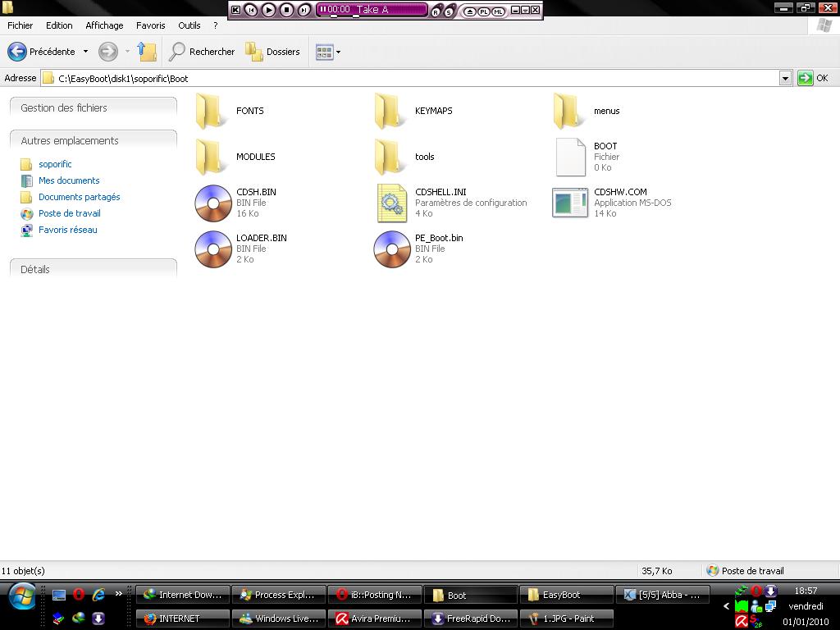Viewport: 840px width, 630px height.
Task: Show hidden system tray icons arrow
Action: point(727,606)
